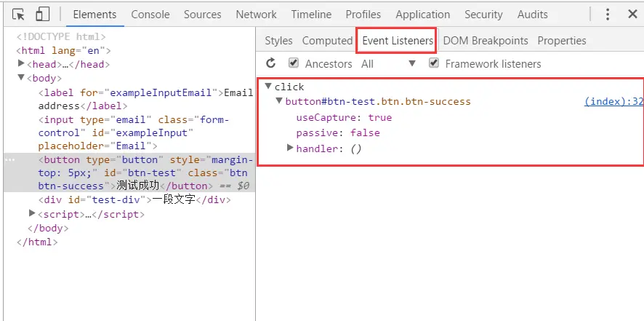This screenshot has height=321, width=644.
Task: Click the passive: false property
Action: click(x=338, y=132)
